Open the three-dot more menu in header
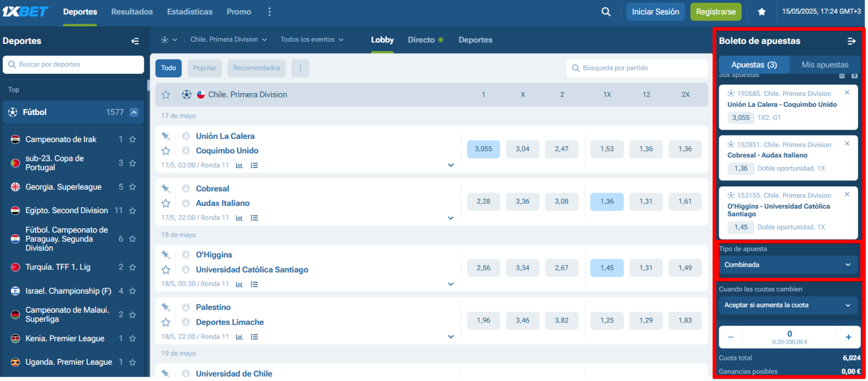The width and height of the screenshot is (868, 381). click(x=270, y=11)
